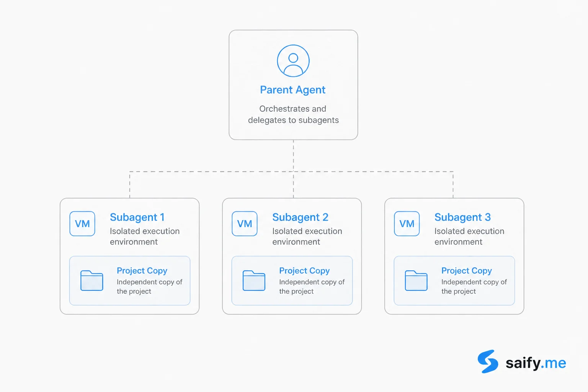The image size is (588, 392).
Task: Click the VM icon in Subagent 2
Action: (245, 224)
